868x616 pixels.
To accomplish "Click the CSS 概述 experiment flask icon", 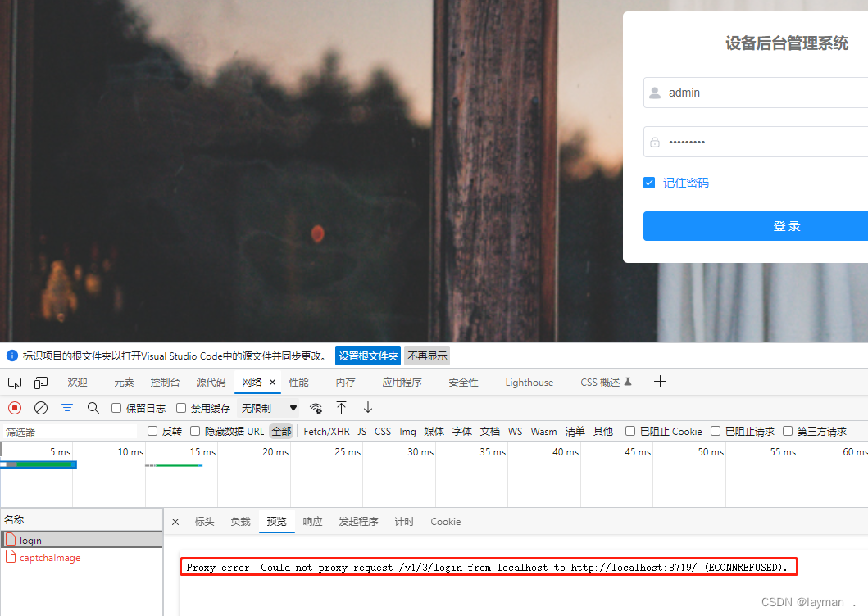I will (628, 382).
